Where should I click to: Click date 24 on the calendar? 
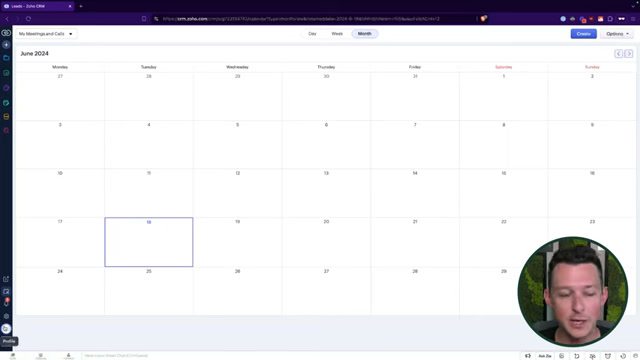60,271
